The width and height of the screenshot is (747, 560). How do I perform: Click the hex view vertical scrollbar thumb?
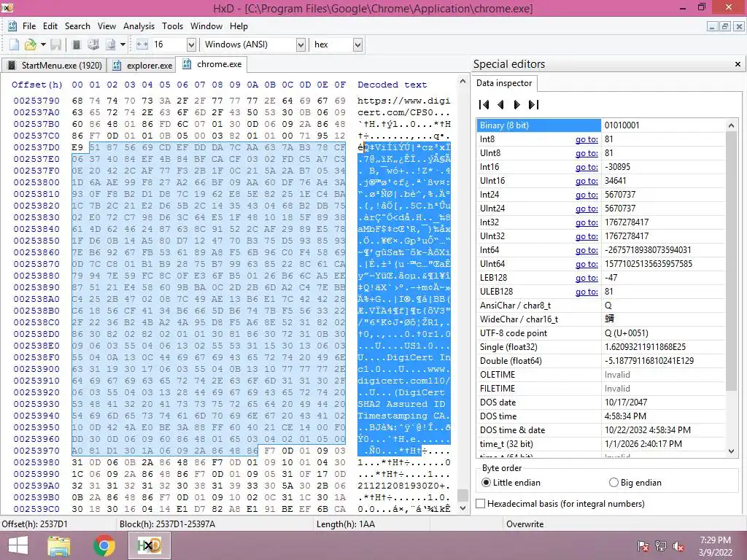coord(462,495)
